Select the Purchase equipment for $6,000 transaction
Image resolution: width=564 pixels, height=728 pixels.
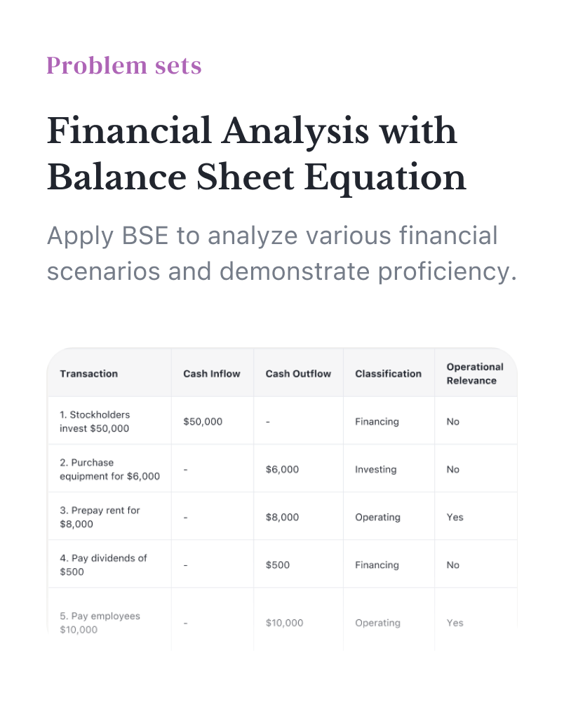tap(109, 469)
